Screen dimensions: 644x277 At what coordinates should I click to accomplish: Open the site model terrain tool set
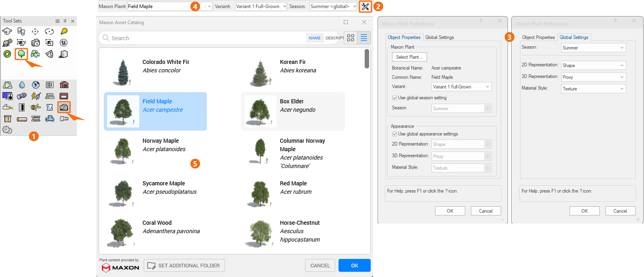8,85
